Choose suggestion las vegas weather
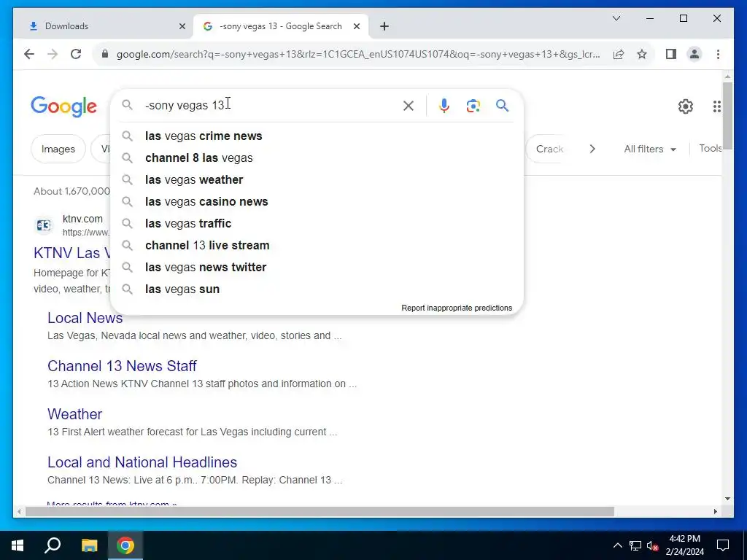 tap(317, 180)
